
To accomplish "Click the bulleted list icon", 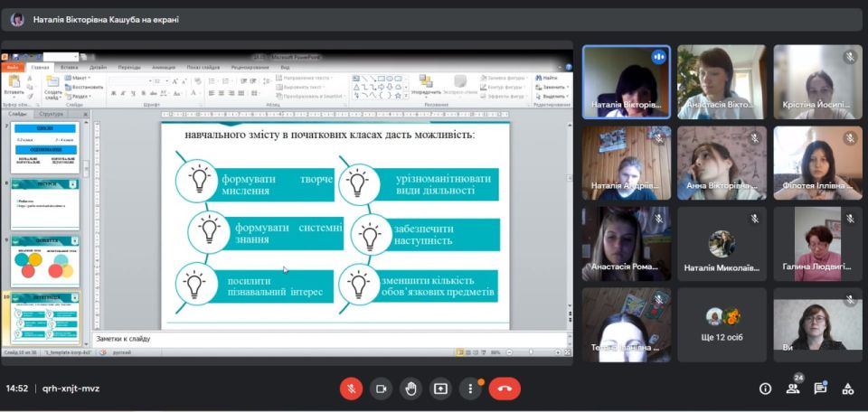I will point(212,81).
